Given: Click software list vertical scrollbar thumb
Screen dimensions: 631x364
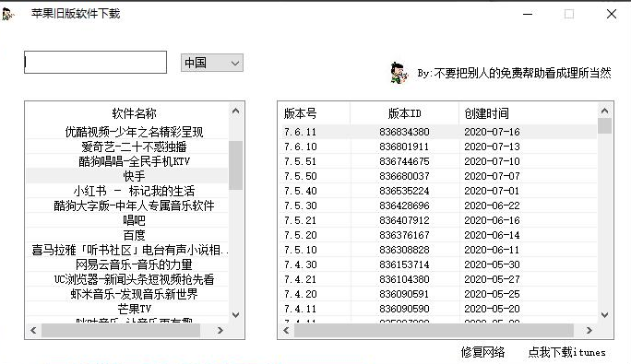Looking at the screenshot, I should [x=236, y=165].
